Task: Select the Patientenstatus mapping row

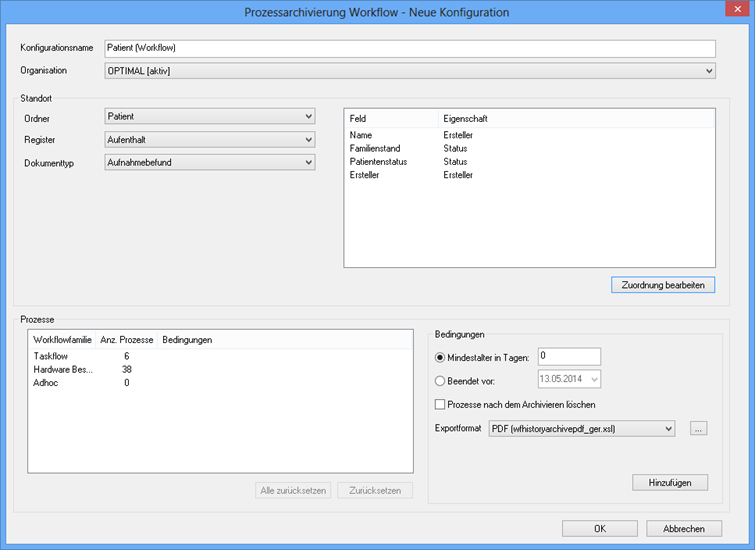Action: point(379,161)
